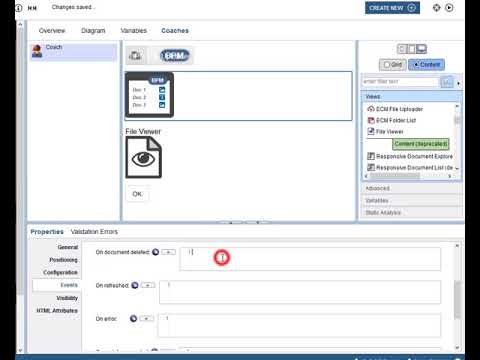Open the Properties tab

(47, 232)
